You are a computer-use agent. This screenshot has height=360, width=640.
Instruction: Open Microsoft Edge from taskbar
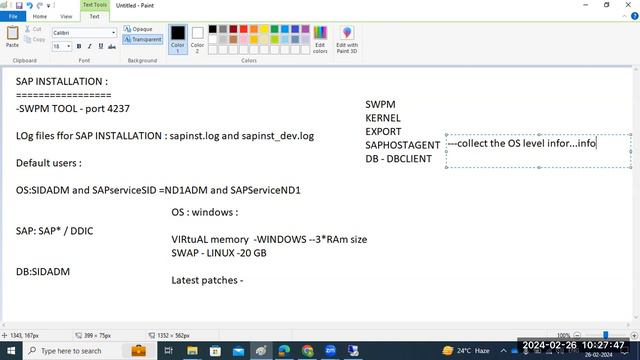tap(284, 351)
